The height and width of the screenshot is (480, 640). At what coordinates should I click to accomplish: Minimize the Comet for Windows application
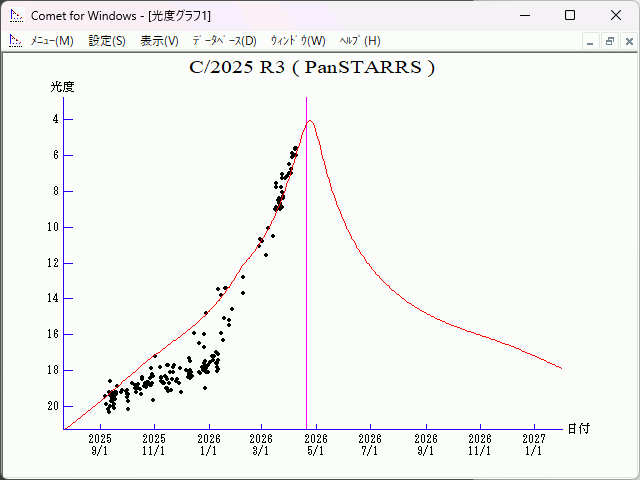(523, 15)
